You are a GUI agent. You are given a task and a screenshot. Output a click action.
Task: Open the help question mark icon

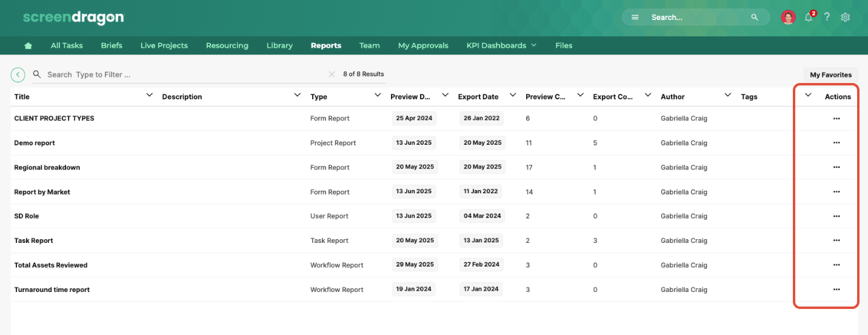[x=827, y=17]
